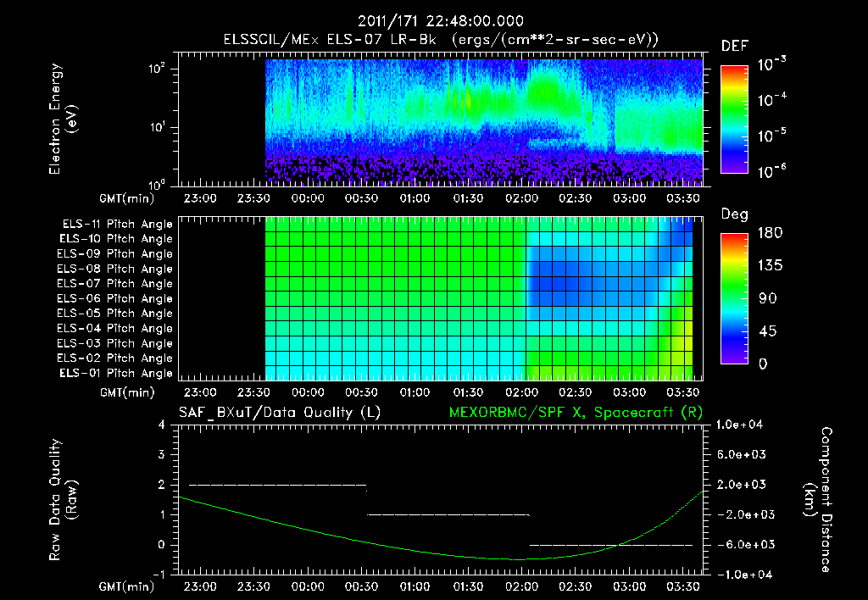The width and height of the screenshot is (868, 600).
Task: Select the ELS-04 Pitch Angle row label
Action: [x=114, y=328]
